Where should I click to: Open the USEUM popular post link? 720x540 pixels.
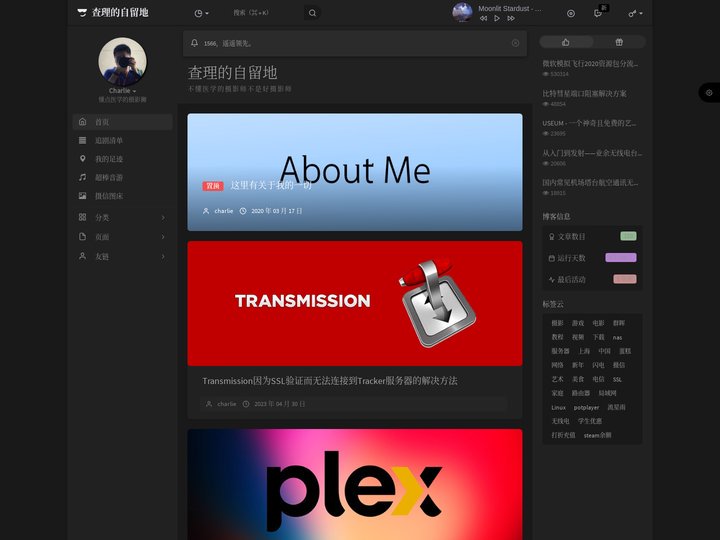589,123
